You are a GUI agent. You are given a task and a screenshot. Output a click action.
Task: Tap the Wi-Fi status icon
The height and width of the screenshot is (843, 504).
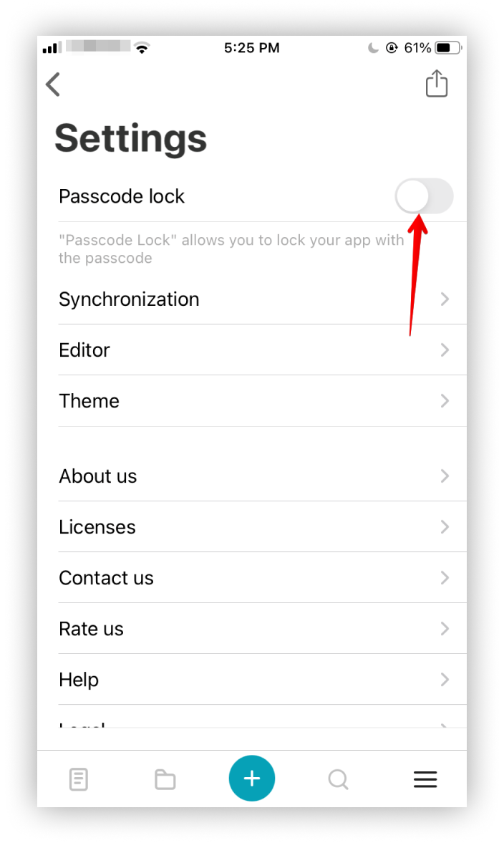click(x=142, y=48)
